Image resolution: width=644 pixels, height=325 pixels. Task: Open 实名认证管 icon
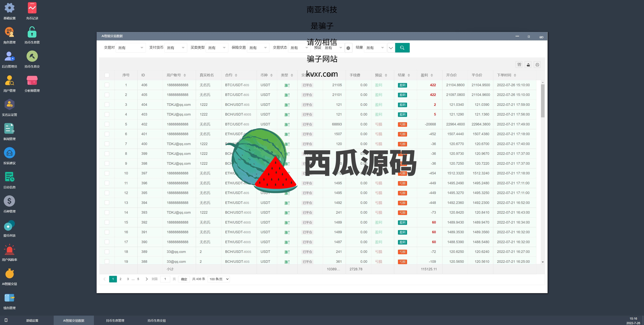coord(10,107)
